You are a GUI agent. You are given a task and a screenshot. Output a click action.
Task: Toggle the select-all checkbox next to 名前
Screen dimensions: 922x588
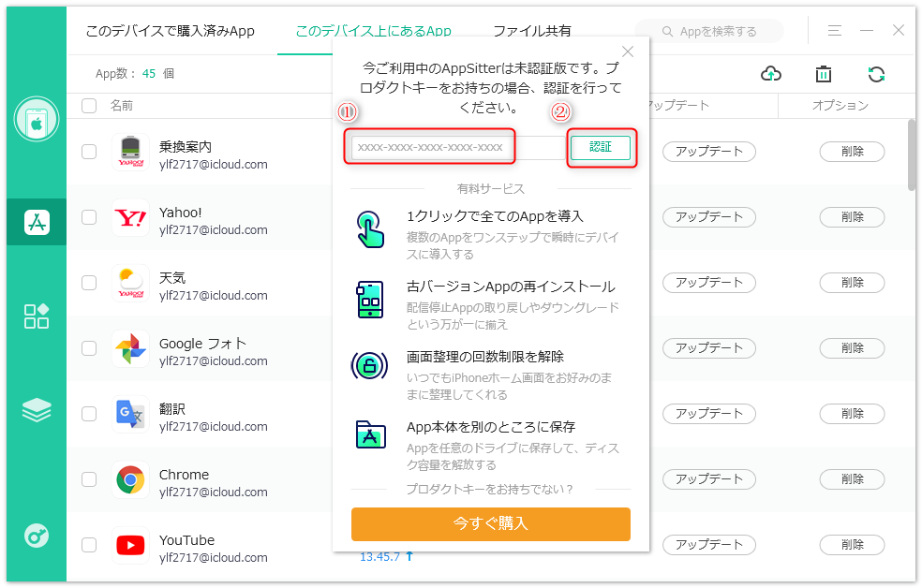coord(89,106)
